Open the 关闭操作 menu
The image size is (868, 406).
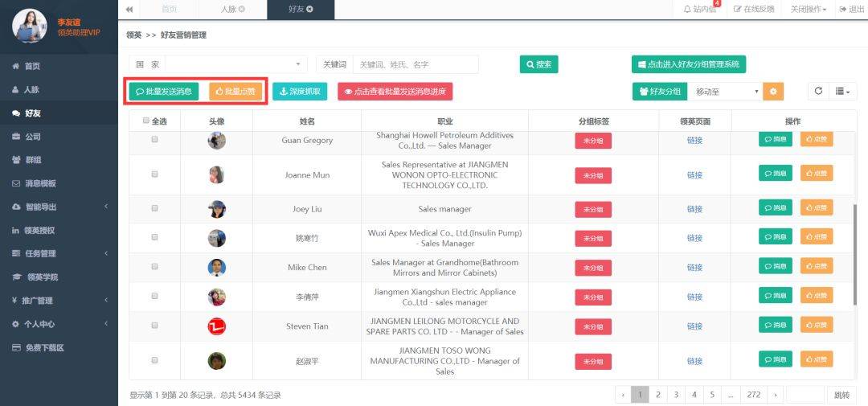click(x=809, y=10)
